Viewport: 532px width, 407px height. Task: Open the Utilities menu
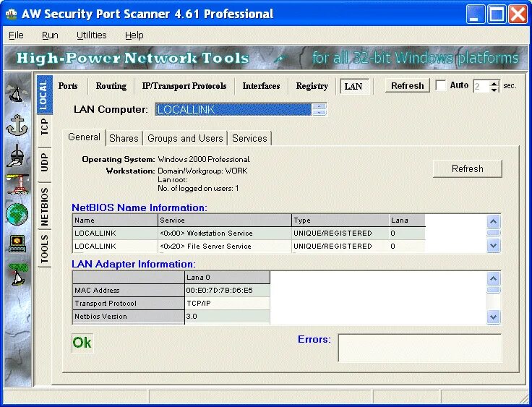(x=91, y=35)
